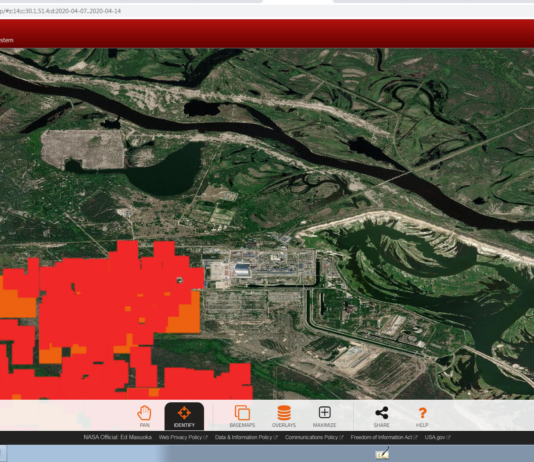Screen dimensions: 534x462
Task: Click the browser address bar URL
Action: pos(61,11)
